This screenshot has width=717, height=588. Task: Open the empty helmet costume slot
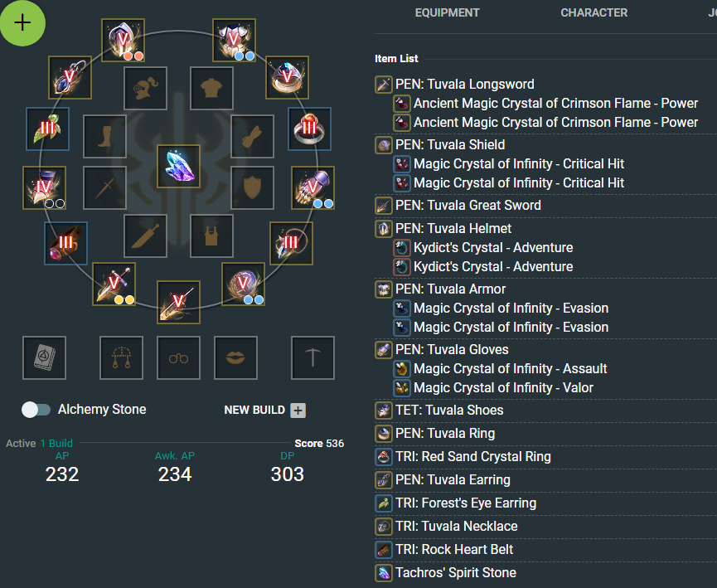point(145,88)
